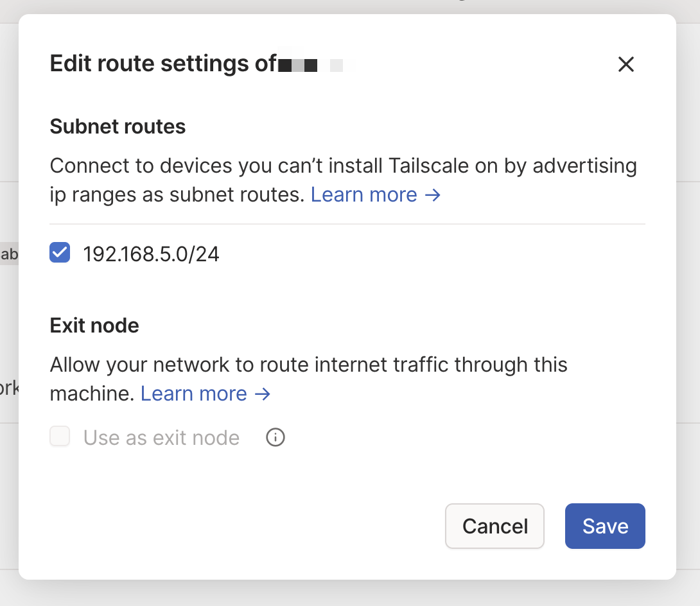Click the arrow after subnet routes Learn more
Image resolution: width=700 pixels, height=606 pixels.
click(x=433, y=195)
